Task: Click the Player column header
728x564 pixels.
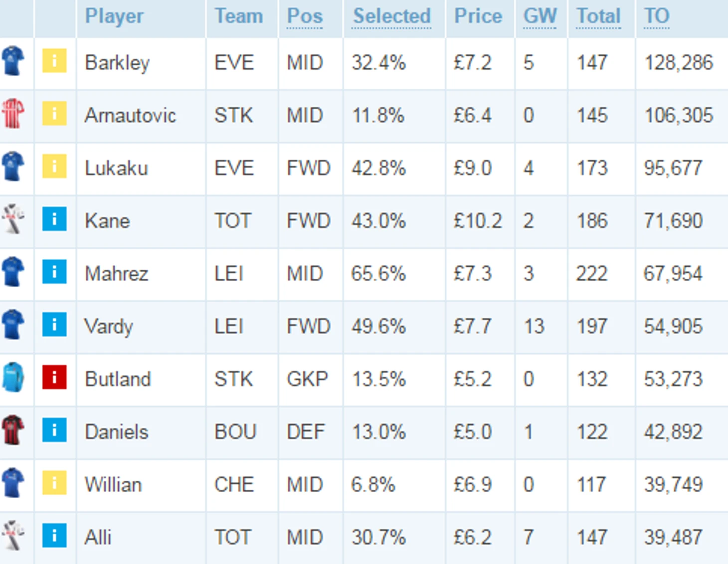Action: 114,16
